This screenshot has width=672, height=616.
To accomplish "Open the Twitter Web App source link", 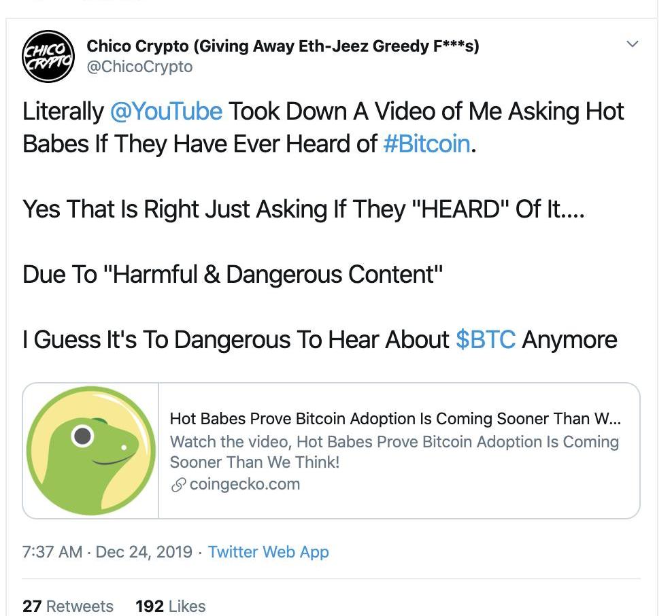I will [269, 551].
